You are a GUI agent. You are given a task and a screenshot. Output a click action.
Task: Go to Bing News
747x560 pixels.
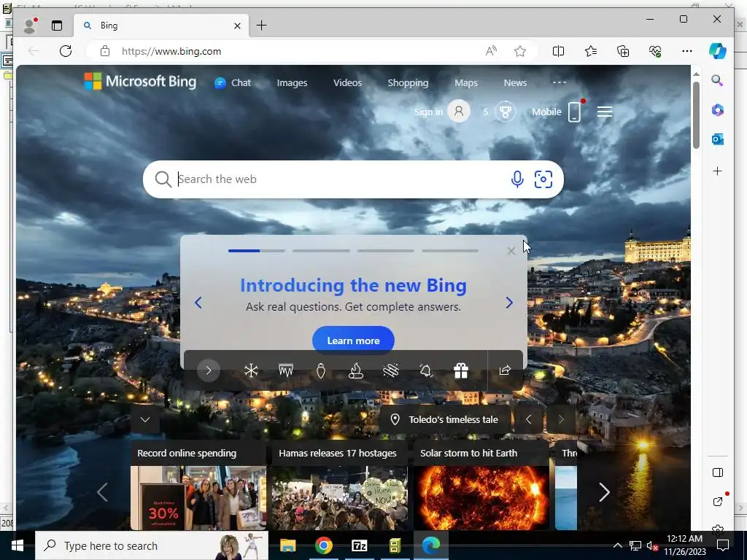(515, 83)
